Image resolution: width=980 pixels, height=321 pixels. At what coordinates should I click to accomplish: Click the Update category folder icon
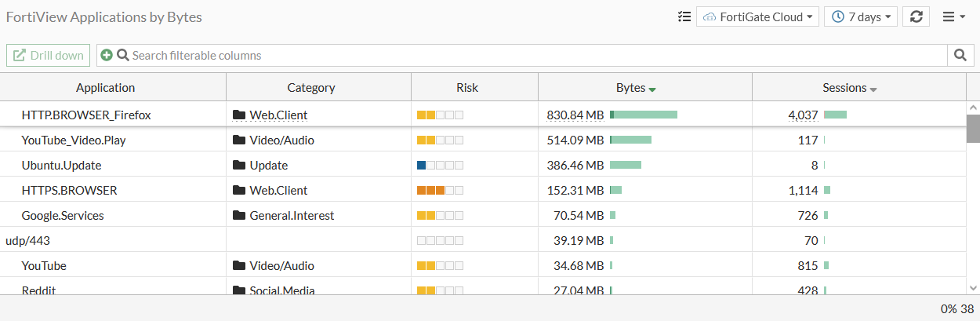pos(239,166)
